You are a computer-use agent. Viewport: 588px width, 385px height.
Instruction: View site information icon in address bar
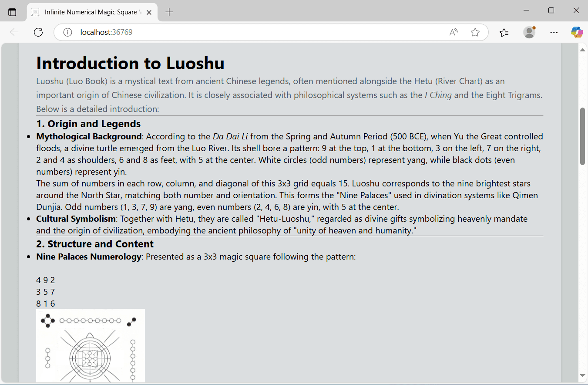coord(67,32)
